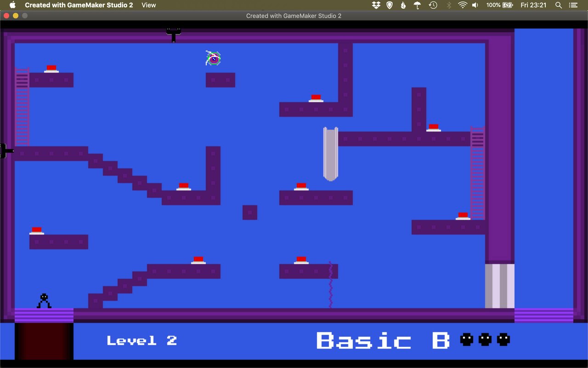Click the right ladder
Viewport: 588px width, 368px height.
pos(478,173)
